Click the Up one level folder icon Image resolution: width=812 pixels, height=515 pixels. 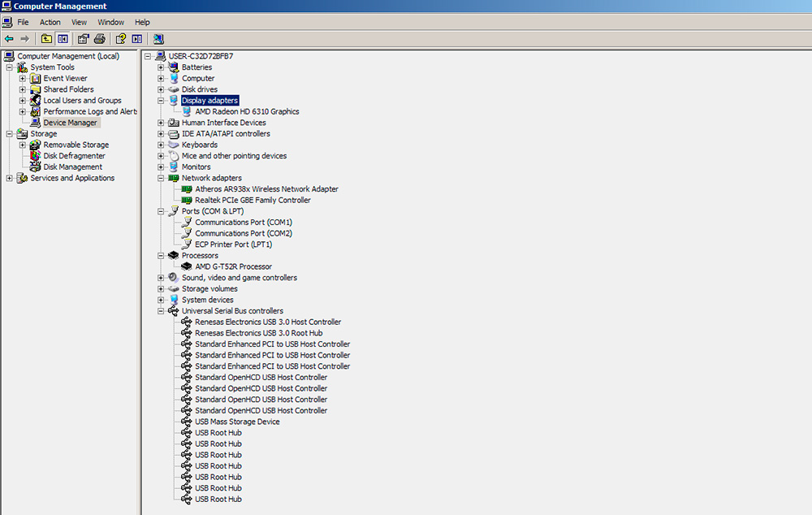click(x=46, y=38)
